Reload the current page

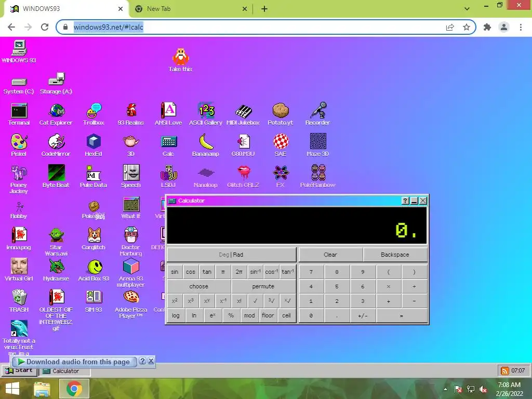tap(45, 27)
